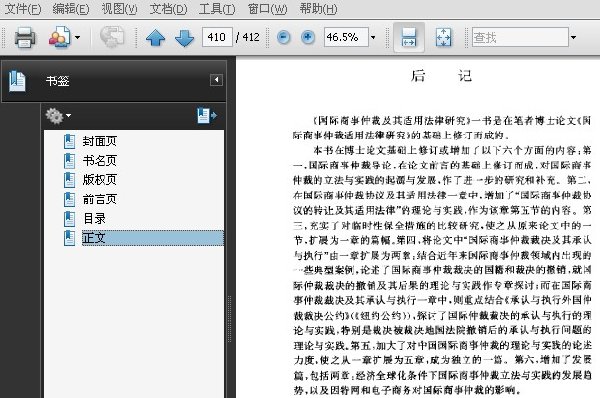Open the 编辑(E) menu
The width and height of the screenshot is (600, 398).
[x=71, y=8]
